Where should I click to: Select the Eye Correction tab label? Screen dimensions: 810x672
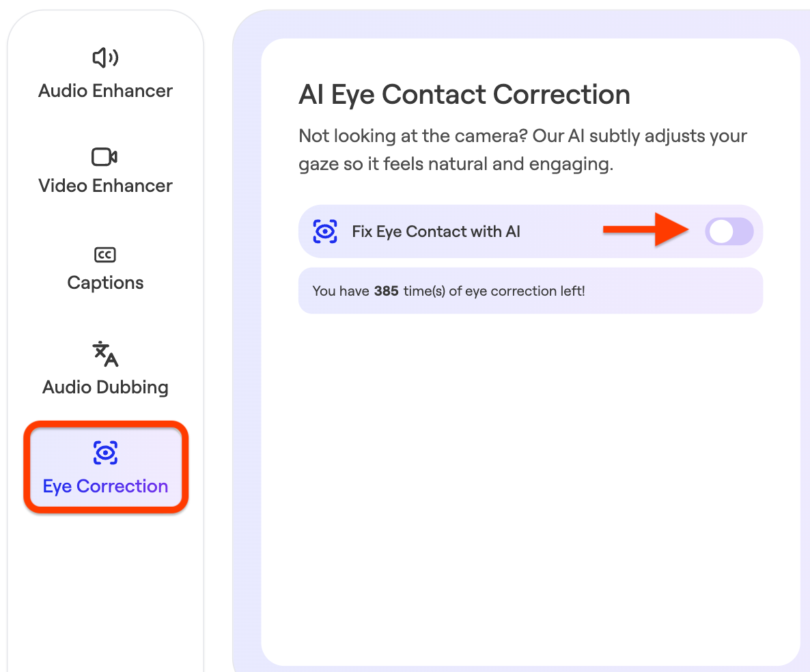click(x=105, y=486)
